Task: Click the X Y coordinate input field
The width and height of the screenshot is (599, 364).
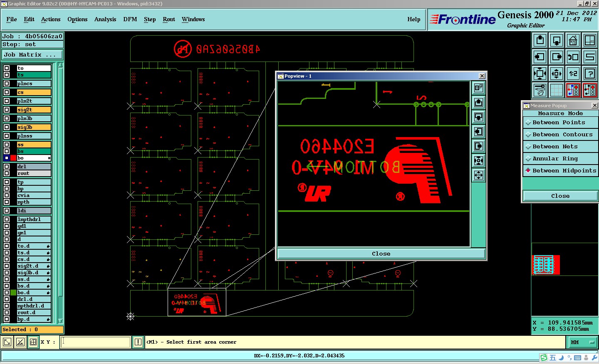Action: pyautogui.click(x=96, y=342)
